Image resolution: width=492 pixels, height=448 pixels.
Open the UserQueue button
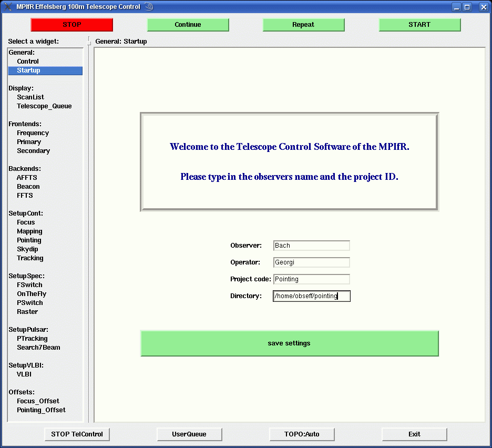189,434
